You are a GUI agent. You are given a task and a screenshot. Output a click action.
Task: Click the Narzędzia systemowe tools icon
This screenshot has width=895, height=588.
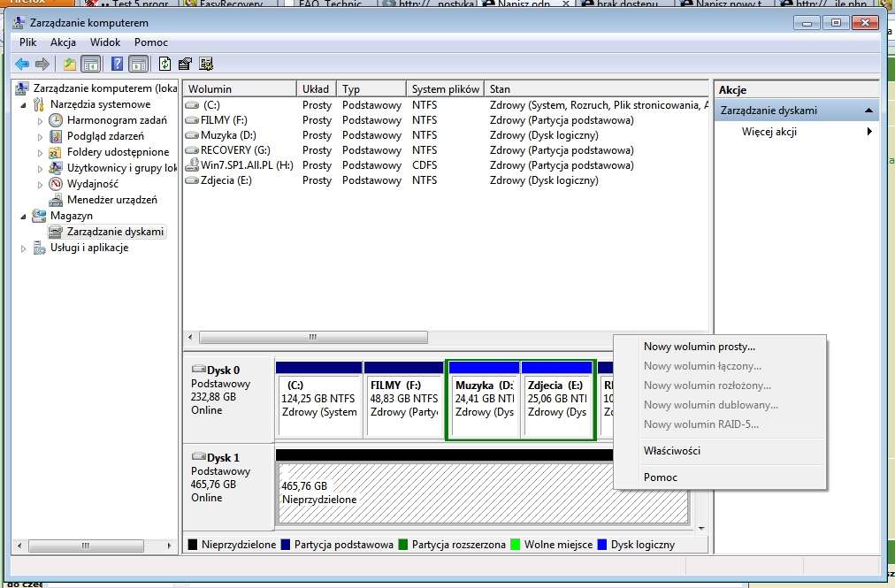39,104
